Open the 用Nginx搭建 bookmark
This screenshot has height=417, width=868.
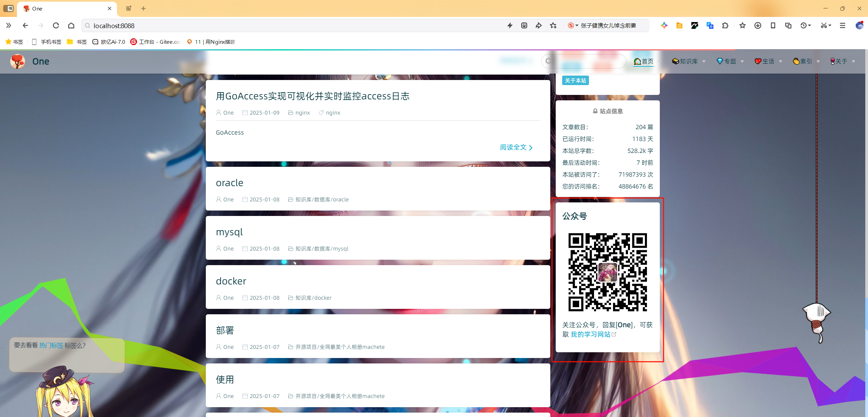click(x=211, y=42)
